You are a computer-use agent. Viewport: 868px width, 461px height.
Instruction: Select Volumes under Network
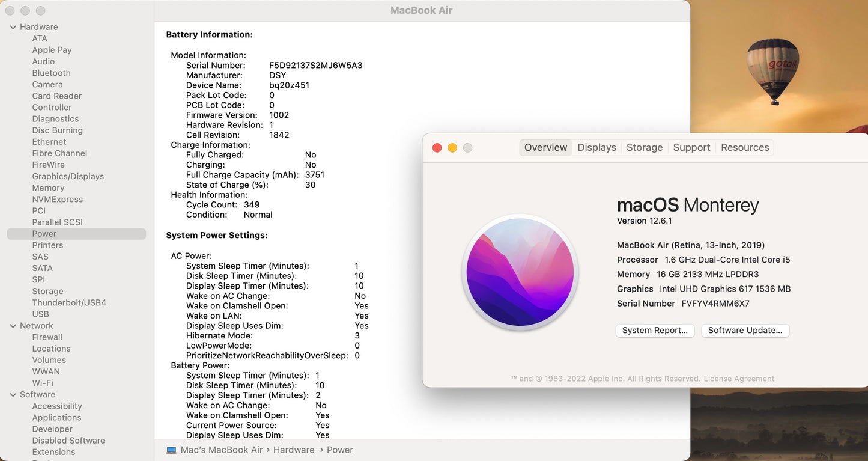(49, 360)
